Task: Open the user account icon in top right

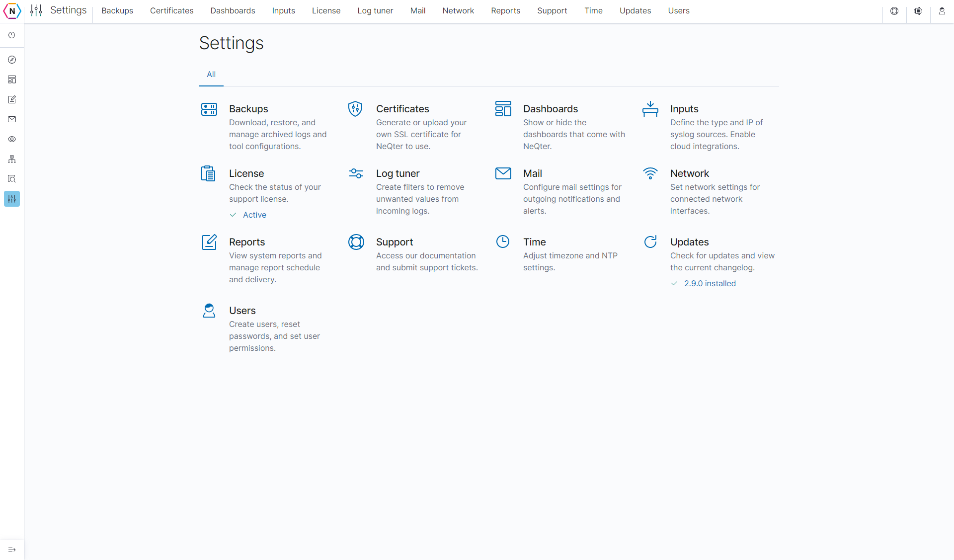Action: 942,11
